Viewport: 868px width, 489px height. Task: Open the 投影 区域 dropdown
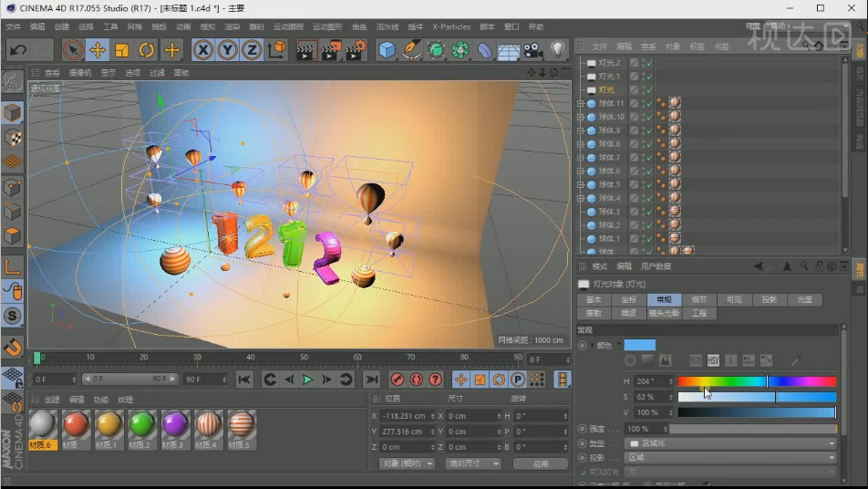coord(730,457)
